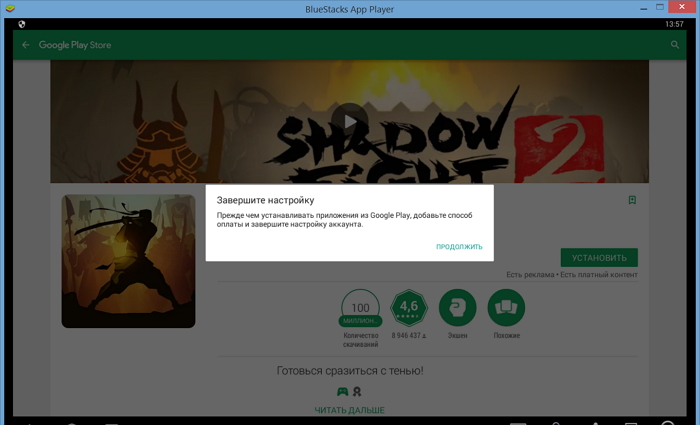Click the Google Play Store title text

click(75, 45)
